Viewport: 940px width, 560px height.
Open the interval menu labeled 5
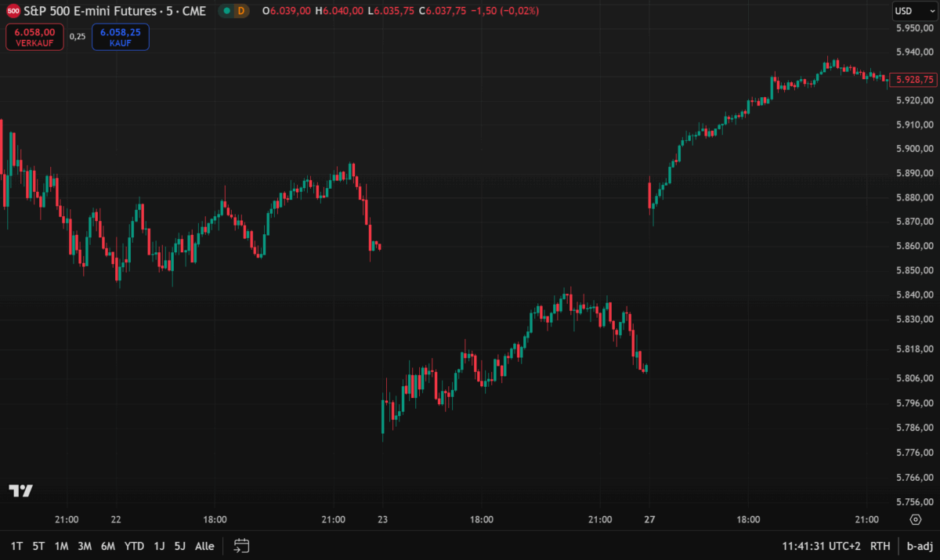pos(170,12)
